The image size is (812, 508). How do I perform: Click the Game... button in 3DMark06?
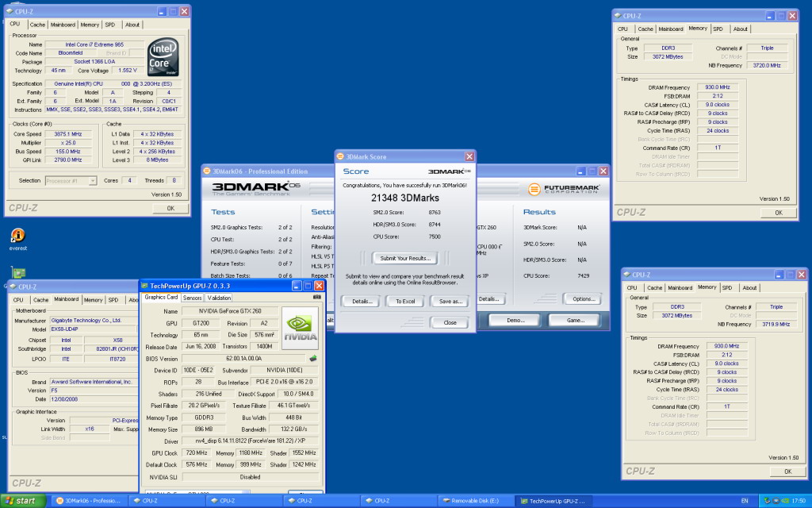pyautogui.click(x=576, y=321)
